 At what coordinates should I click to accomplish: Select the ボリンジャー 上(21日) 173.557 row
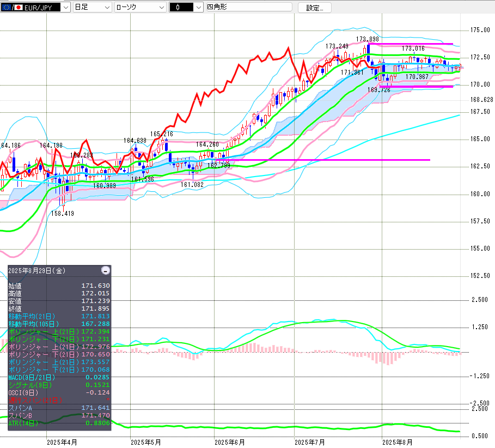[59, 362]
